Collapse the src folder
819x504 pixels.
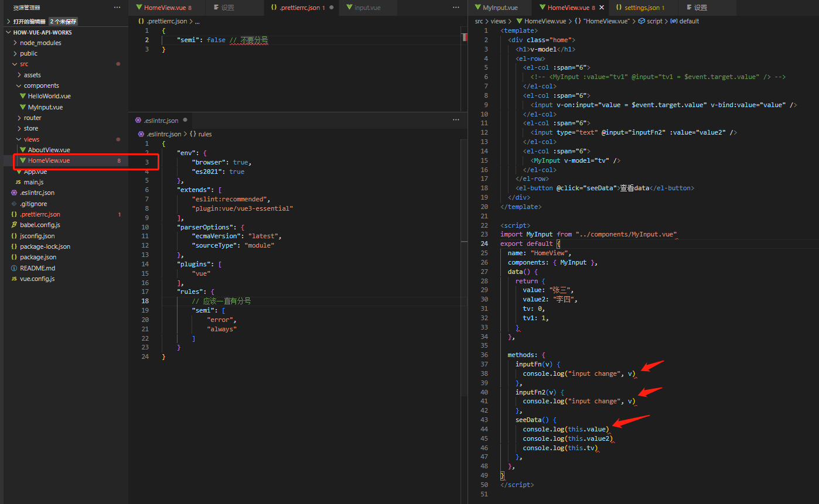(x=15, y=64)
